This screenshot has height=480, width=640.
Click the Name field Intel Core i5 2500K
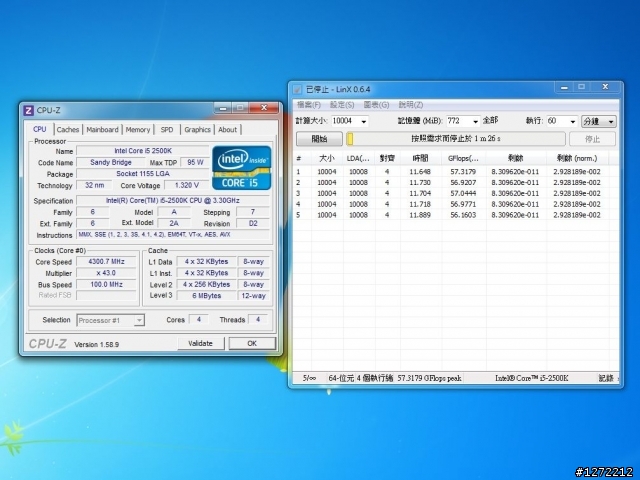click(142, 151)
